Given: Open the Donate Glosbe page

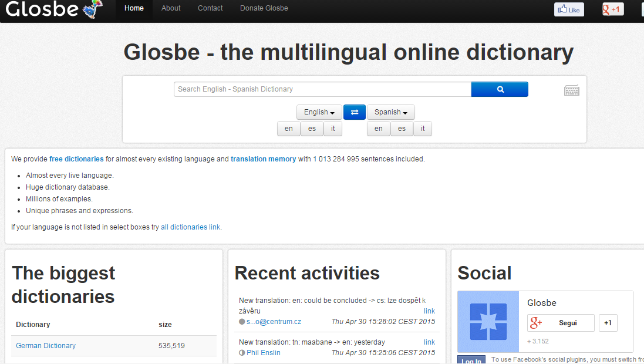Looking at the screenshot, I should (x=264, y=8).
